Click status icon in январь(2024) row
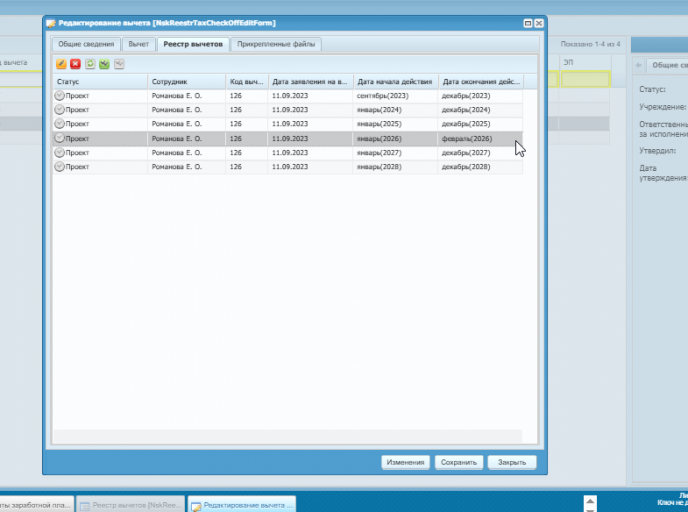The image size is (688, 512). click(59, 109)
